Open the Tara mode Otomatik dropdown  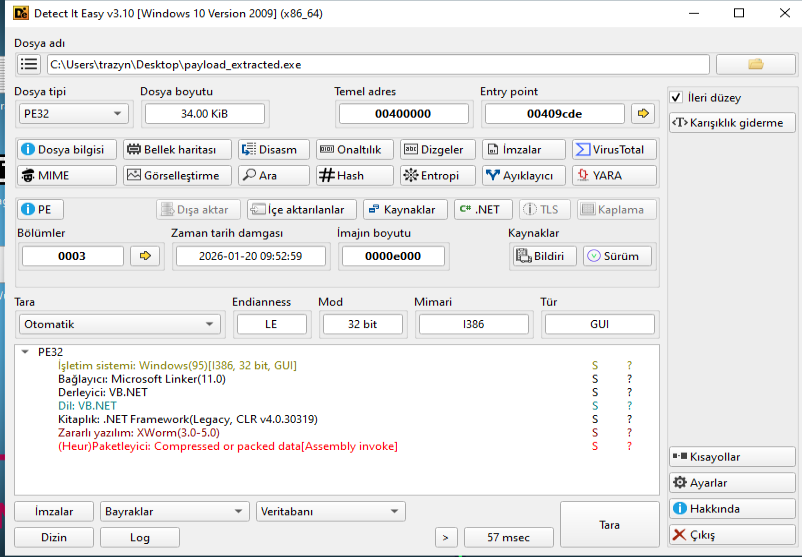pyautogui.click(x=119, y=324)
